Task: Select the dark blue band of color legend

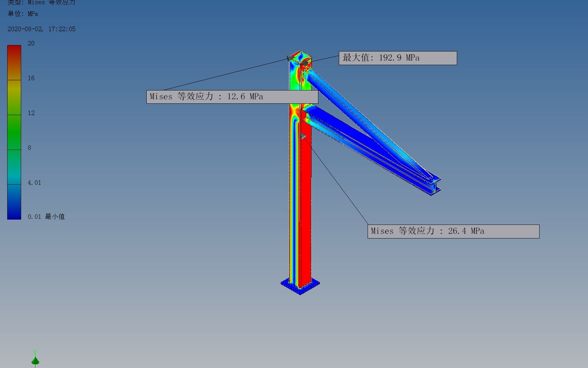Action: 14,202
